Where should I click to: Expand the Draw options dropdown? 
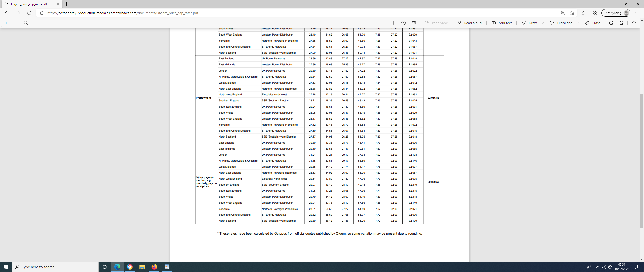click(543, 23)
